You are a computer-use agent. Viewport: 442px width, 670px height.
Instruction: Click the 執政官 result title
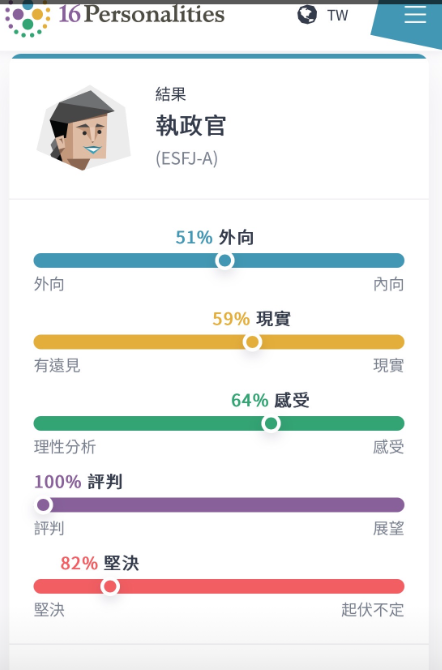(191, 126)
